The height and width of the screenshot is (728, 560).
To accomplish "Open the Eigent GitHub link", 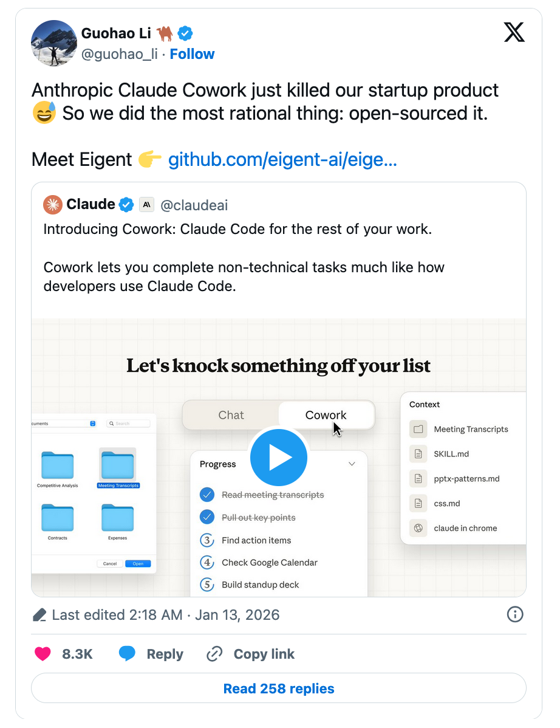I will click(x=282, y=160).
